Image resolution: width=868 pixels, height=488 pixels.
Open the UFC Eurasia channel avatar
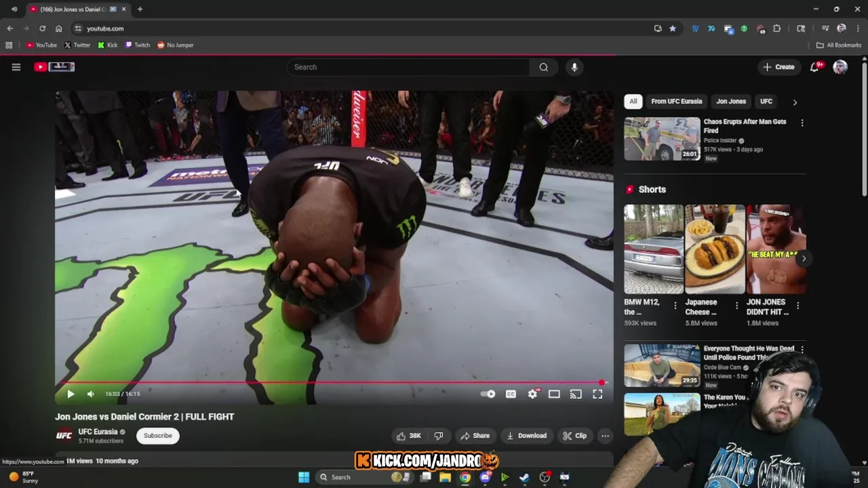64,436
